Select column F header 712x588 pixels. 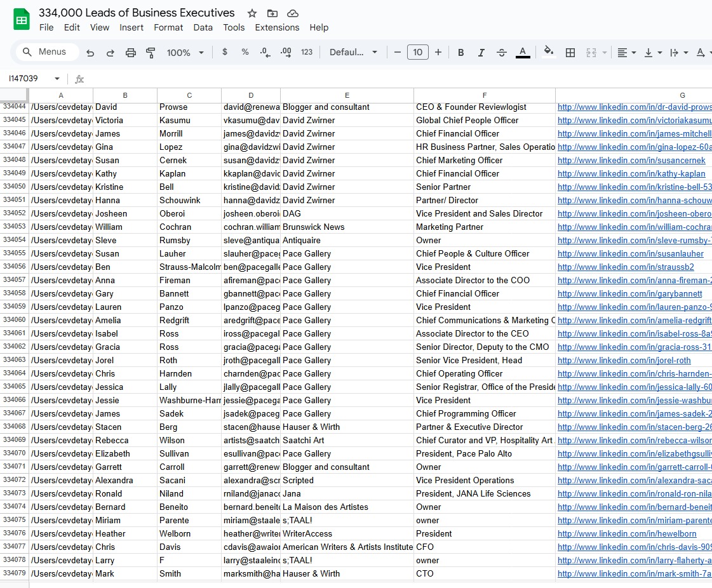pos(485,95)
